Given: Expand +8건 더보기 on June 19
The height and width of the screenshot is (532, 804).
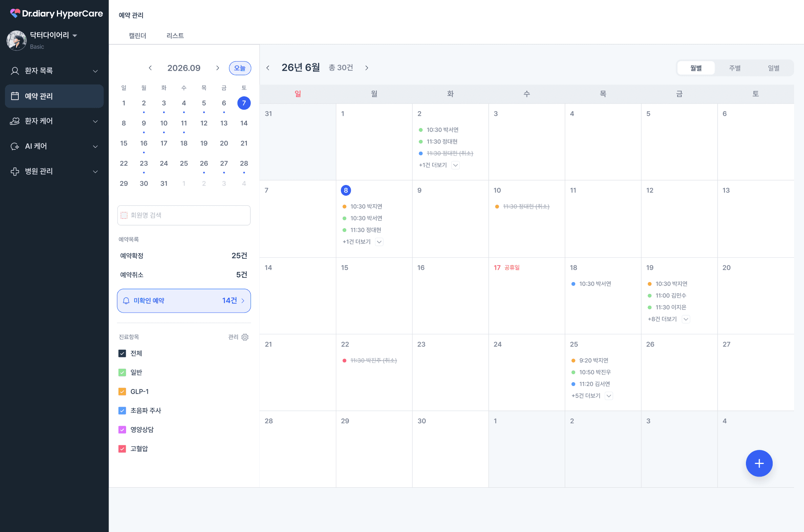Looking at the screenshot, I should click(686, 319).
